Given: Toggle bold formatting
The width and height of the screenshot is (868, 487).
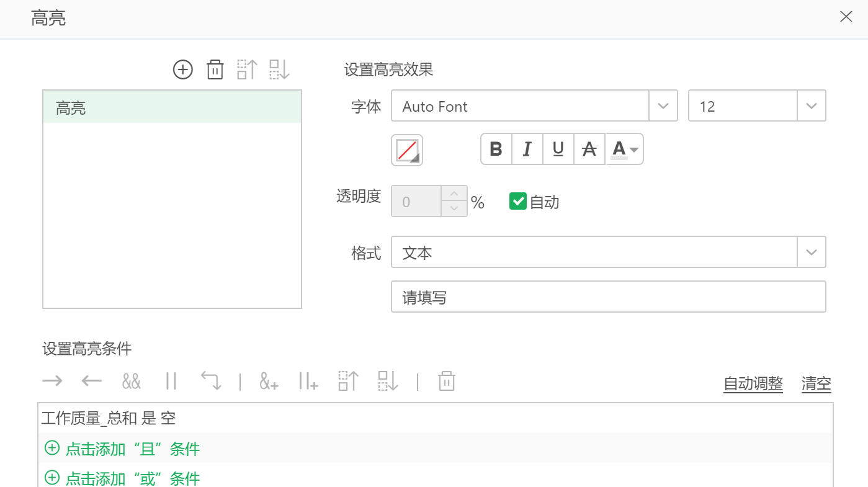Looking at the screenshot, I should tap(496, 149).
